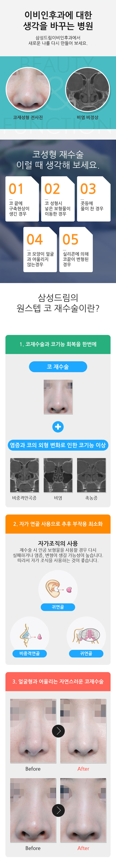Viewport: 116px width, 868px height.
Task: Select card 01 코 끝에 구축현상
Action: (x=22, y=198)
